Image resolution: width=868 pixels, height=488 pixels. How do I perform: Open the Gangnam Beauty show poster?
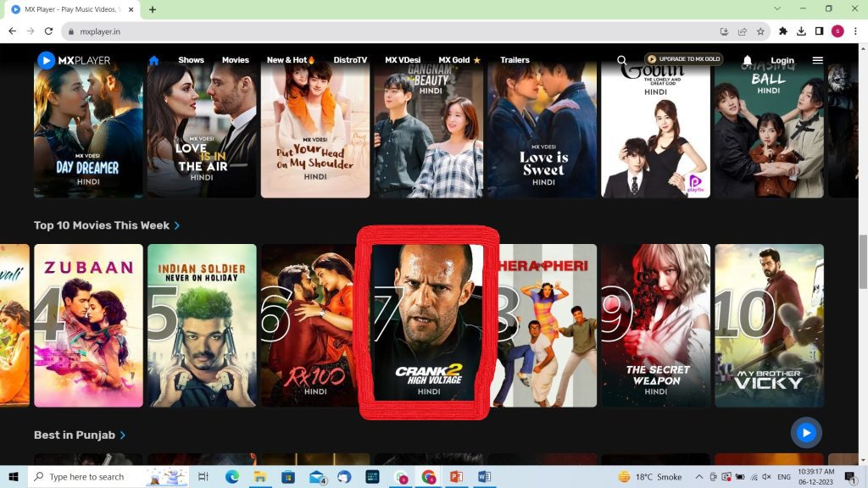coord(428,130)
